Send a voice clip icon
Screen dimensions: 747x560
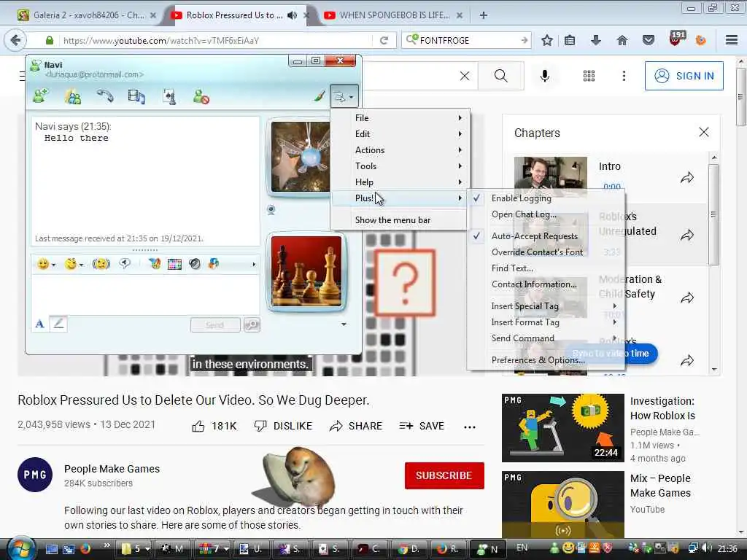tap(125, 263)
